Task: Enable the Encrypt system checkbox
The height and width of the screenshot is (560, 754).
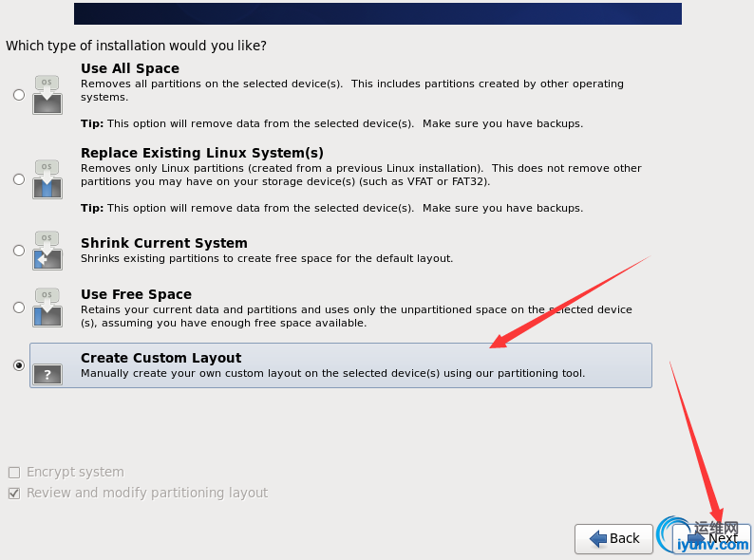Action: (x=14, y=473)
